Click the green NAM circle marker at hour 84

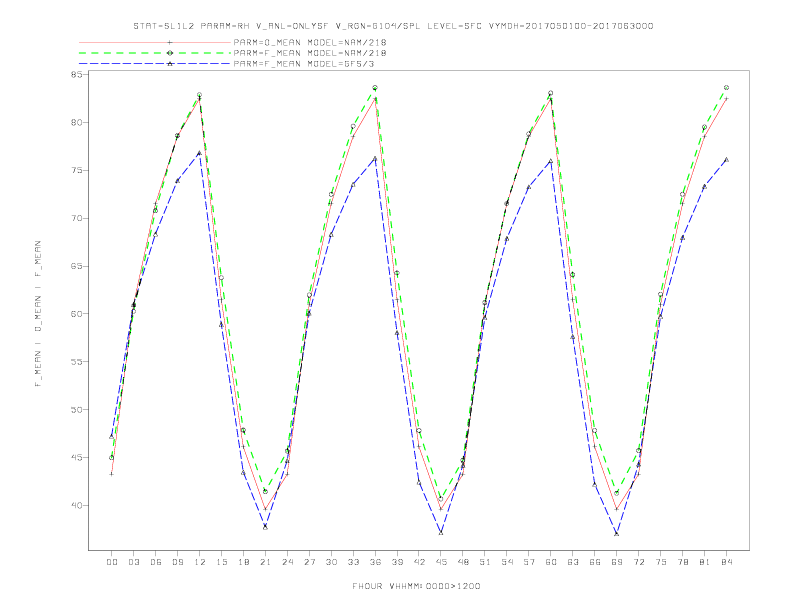coord(726,88)
